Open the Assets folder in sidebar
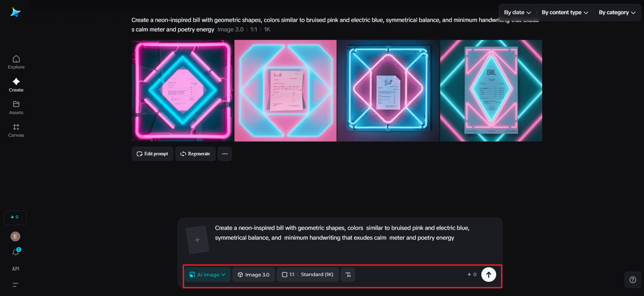Viewport: 644px width, 296px height. [x=16, y=107]
